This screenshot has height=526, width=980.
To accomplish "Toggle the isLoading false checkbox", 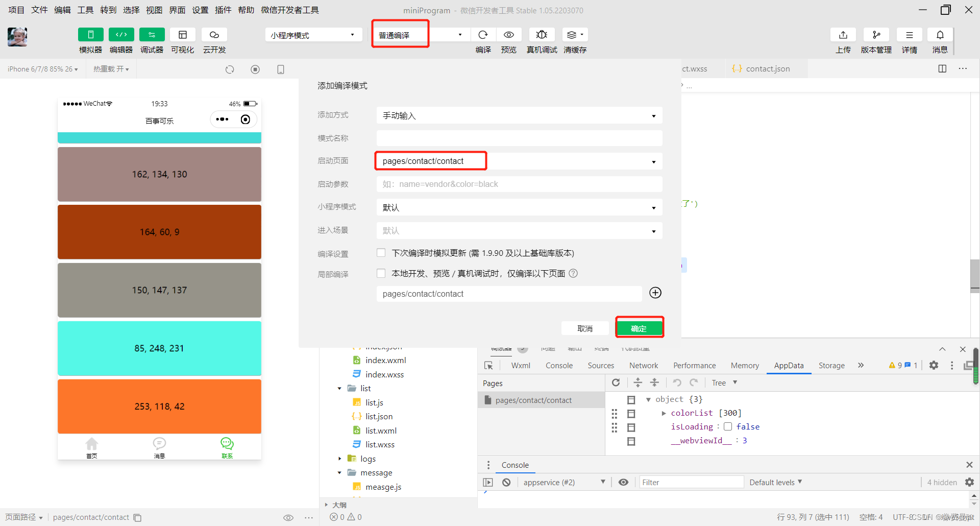I will 728,427.
